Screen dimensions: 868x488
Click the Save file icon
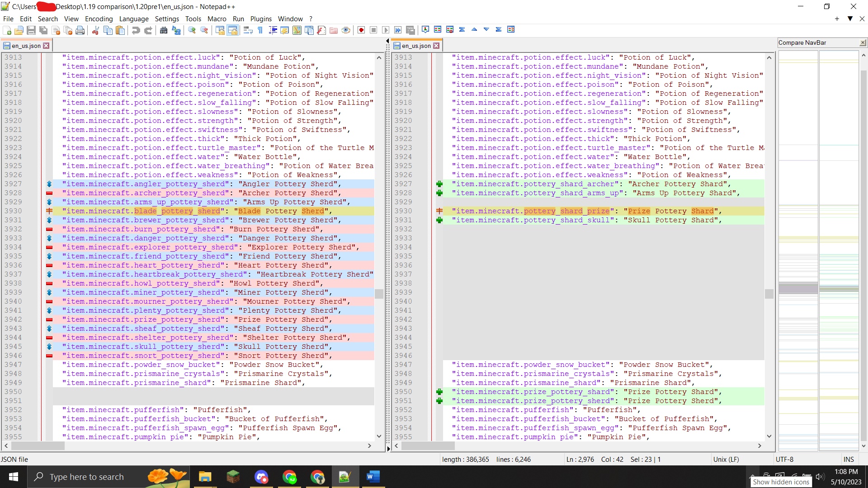click(x=31, y=30)
